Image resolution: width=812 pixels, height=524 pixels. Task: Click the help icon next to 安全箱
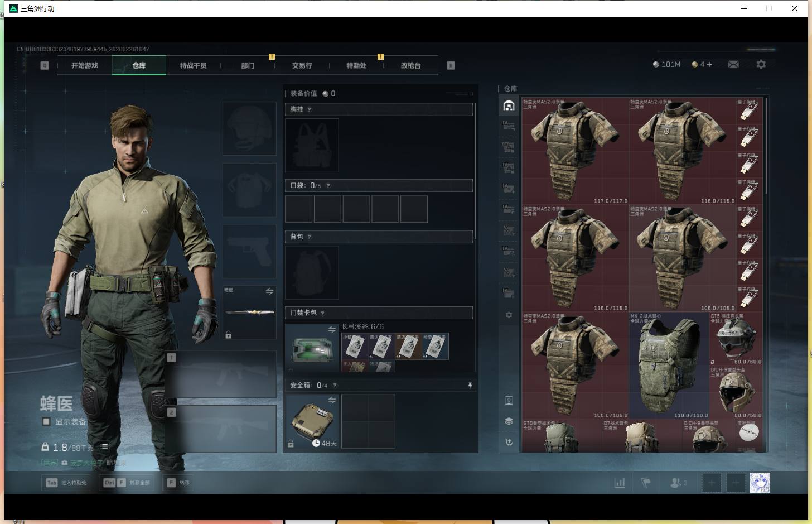[x=335, y=385]
